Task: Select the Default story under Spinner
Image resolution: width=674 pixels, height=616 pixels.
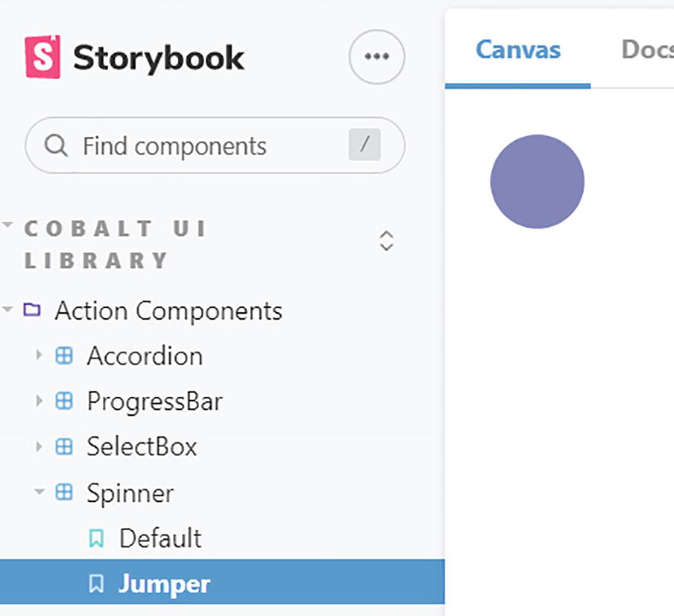Action: click(x=160, y=538)
